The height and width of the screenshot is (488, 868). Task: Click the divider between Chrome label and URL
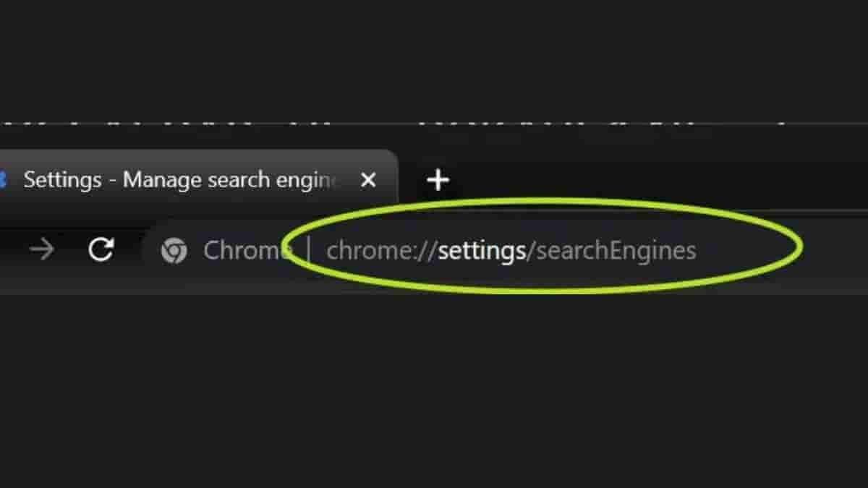tap(310, 251)
